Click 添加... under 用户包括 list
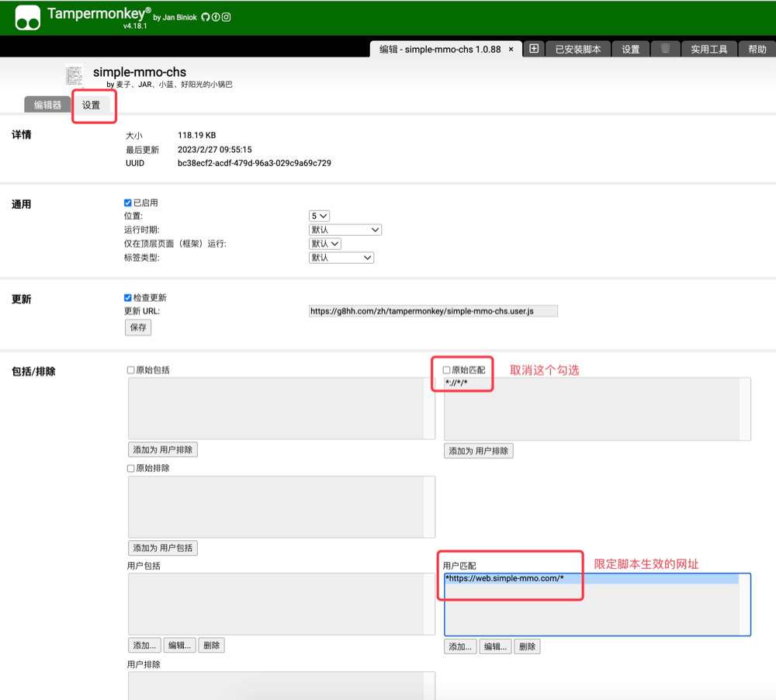Screen dimensions: 776x700 tap(144, 646)
